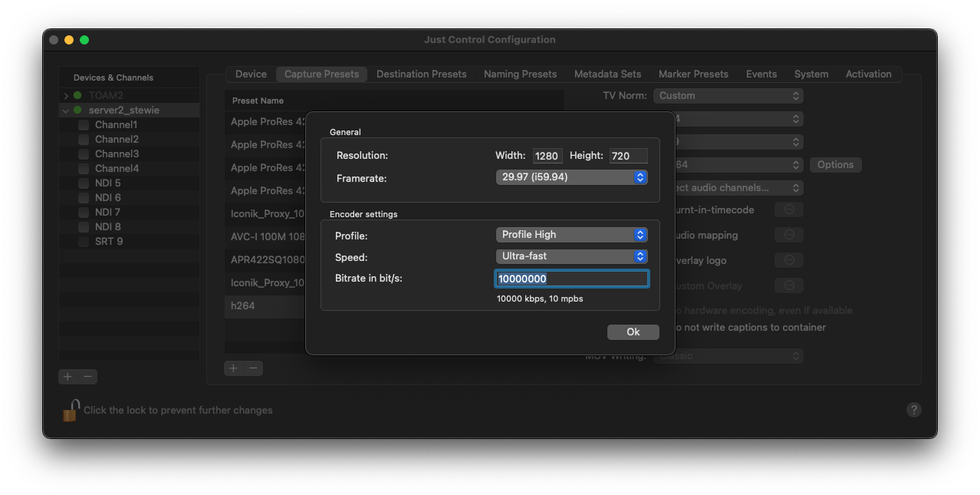The width and height of the screenshot is (980, 495).
Task: Select the Capture Presets tab
Action: pos(321,74)
